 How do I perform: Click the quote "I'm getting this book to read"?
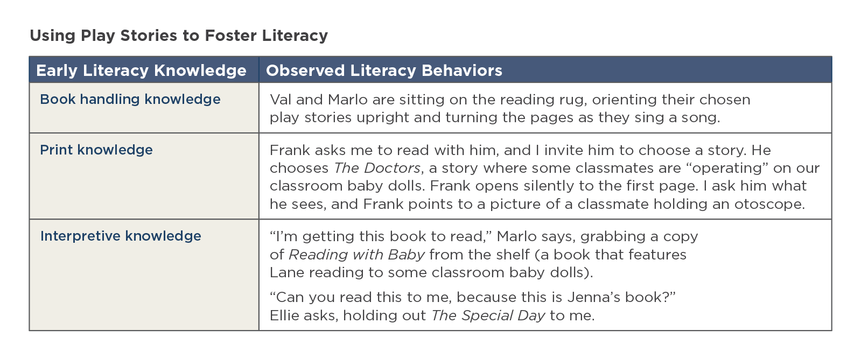pos(381,236)
